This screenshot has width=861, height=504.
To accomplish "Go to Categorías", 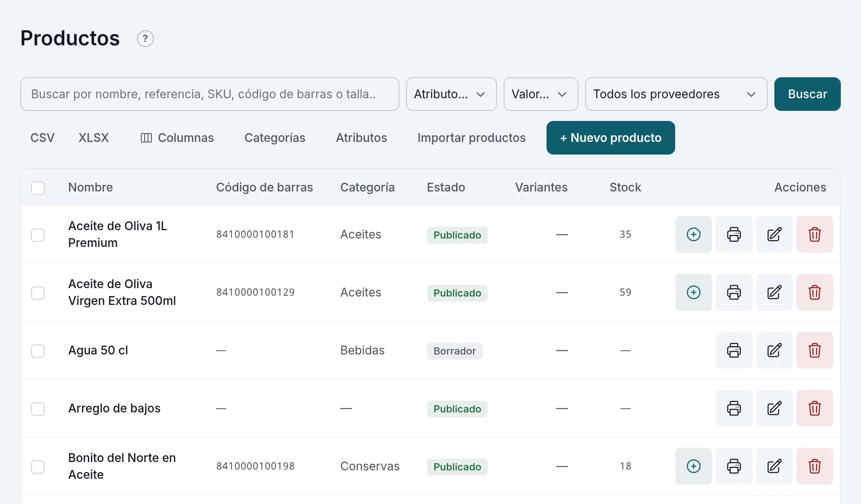I will coord(275,138).
